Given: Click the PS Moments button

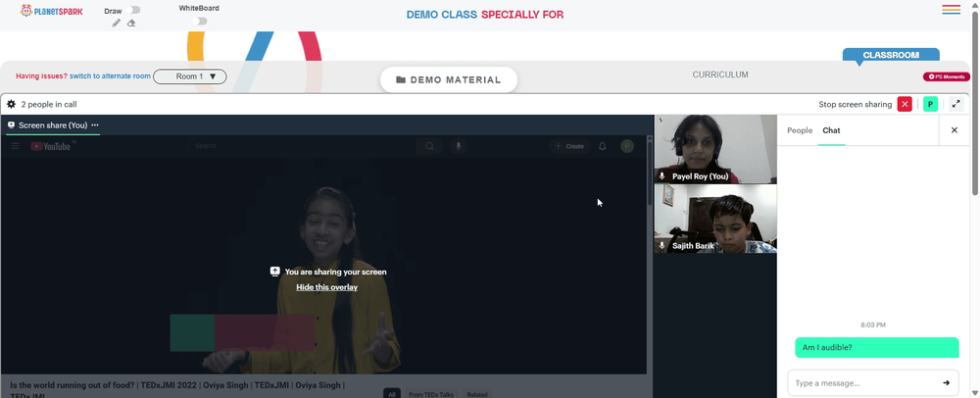Looking at the screenshot, I should pos(947,76).
